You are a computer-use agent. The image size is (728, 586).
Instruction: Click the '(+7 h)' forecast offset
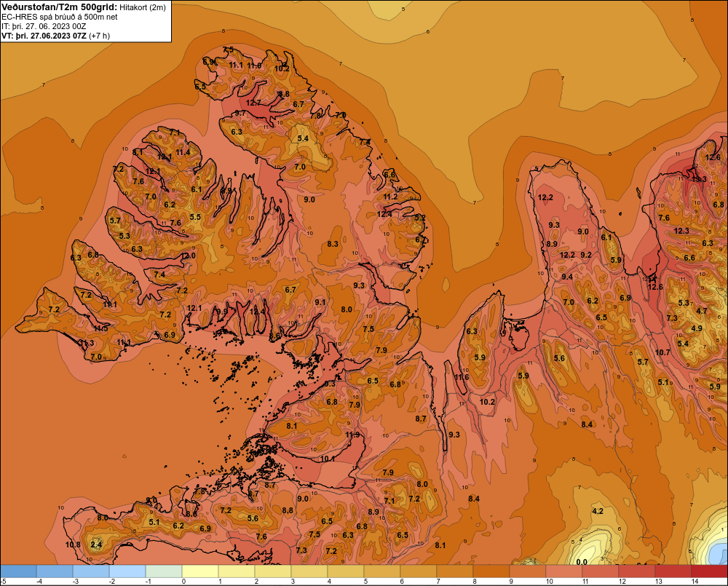(x=99, y=36)
